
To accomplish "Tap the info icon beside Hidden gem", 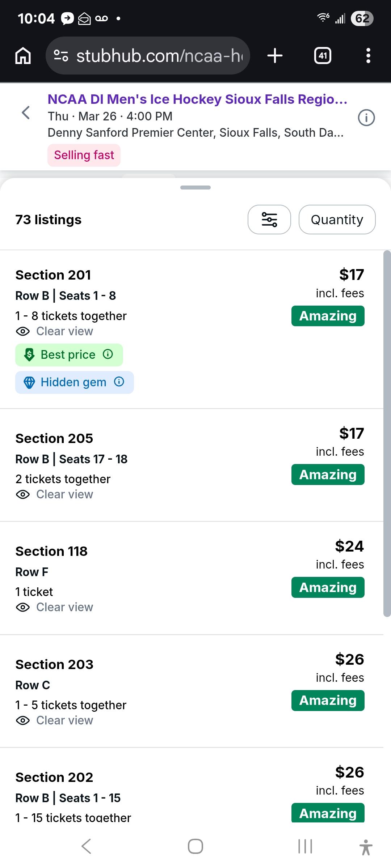I will [x=119, y=382].
